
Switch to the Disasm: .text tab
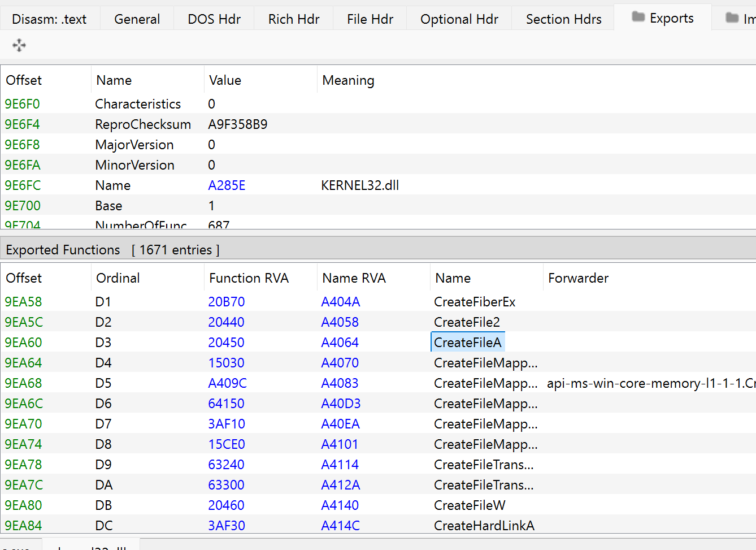(x=49, y=19)
